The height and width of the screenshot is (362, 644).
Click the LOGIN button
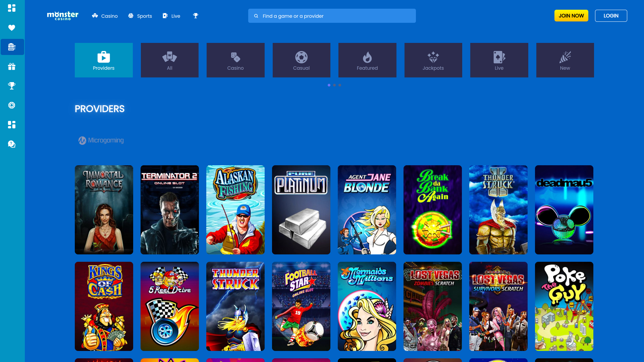(611, 15)
